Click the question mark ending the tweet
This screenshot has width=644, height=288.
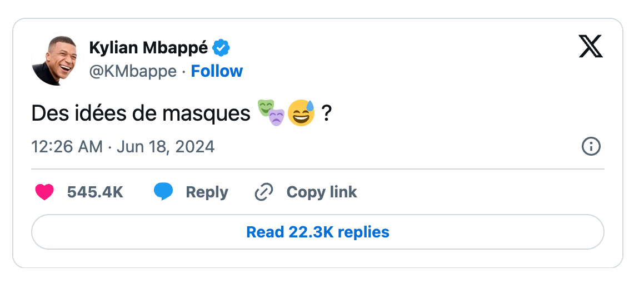click(327, 113)
